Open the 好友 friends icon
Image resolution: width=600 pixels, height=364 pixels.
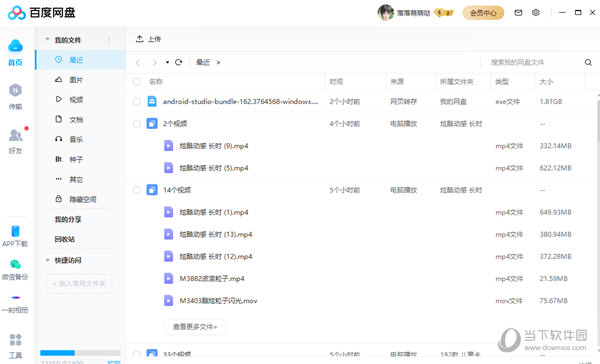coord(15,135)
